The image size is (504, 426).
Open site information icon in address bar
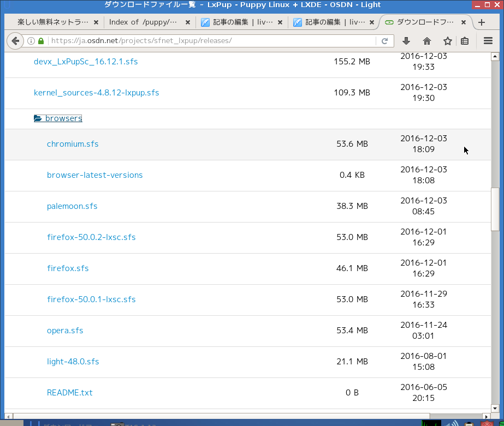[31, 41]
